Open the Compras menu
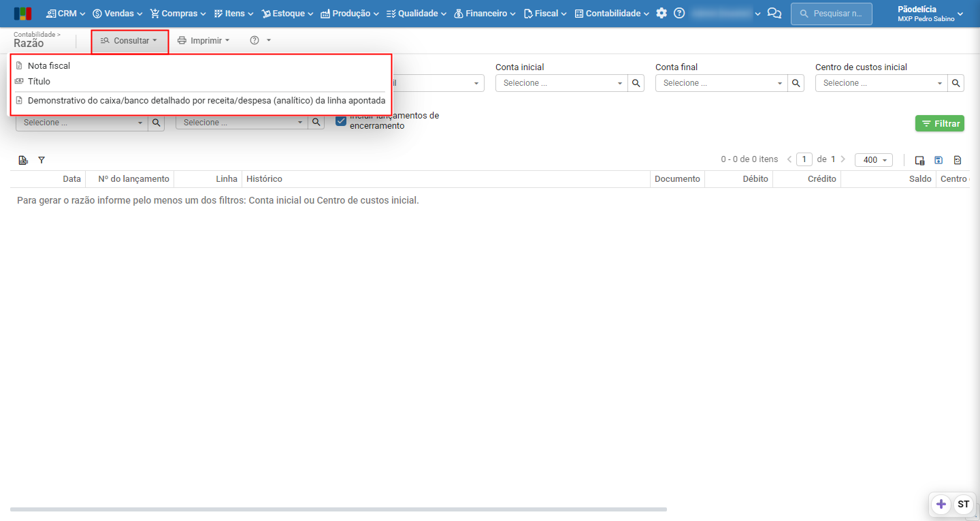Image resolution: width=980 pixels, height=521 pixels. 178,14
